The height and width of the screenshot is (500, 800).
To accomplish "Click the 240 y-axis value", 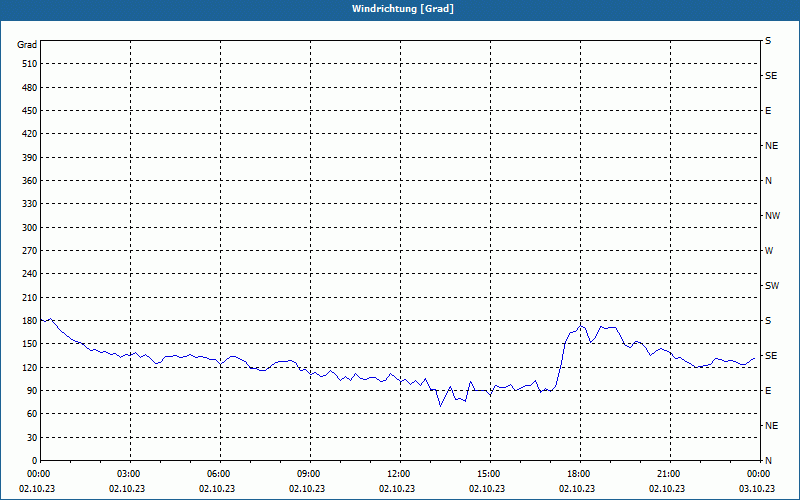I will 30,274.
